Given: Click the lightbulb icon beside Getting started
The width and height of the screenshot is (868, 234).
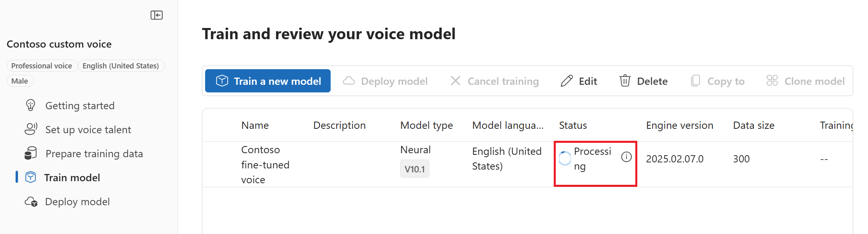Looking at the screenshot, I should (31, 105).
